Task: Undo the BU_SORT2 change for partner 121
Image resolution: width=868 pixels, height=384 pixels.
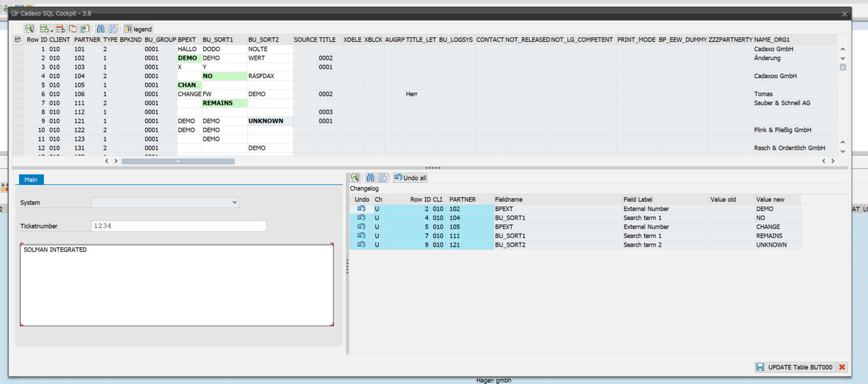Action: [x=362, y=245]
